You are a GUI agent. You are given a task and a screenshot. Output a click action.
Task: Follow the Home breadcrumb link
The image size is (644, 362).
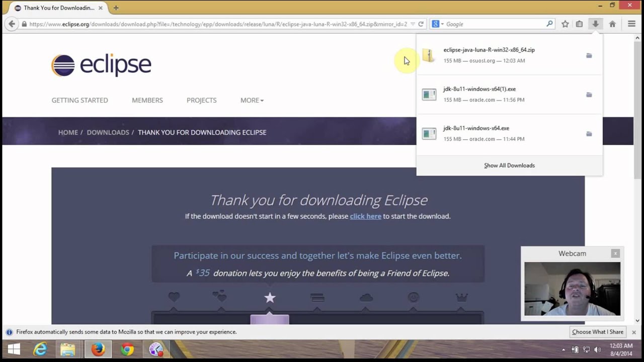pos(68,132)
